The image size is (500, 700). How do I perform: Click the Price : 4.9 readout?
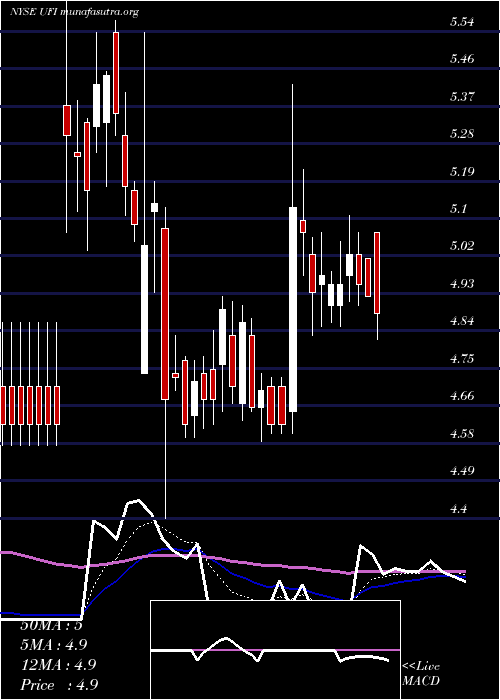(x=59, y=685)
